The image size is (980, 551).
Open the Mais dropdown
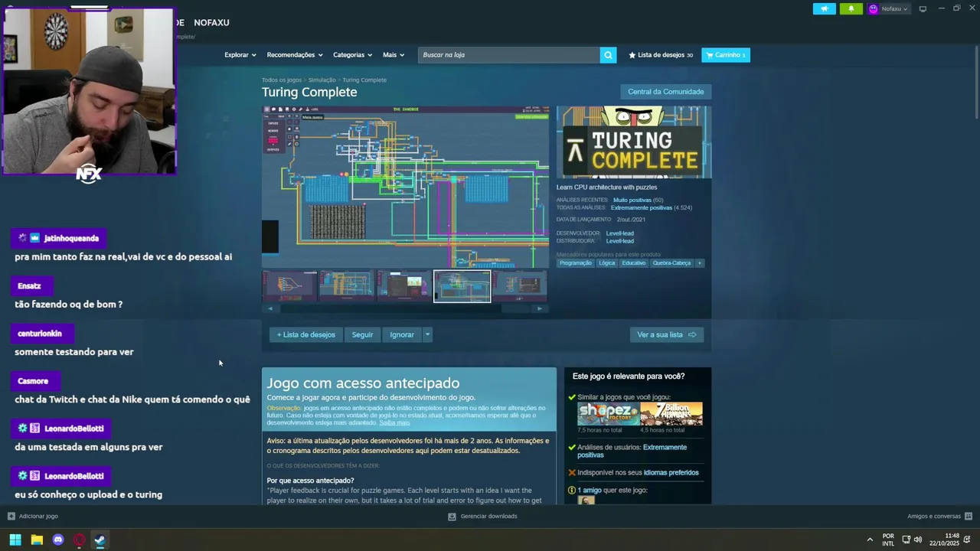pyautogui.click(x=394, y=55)
